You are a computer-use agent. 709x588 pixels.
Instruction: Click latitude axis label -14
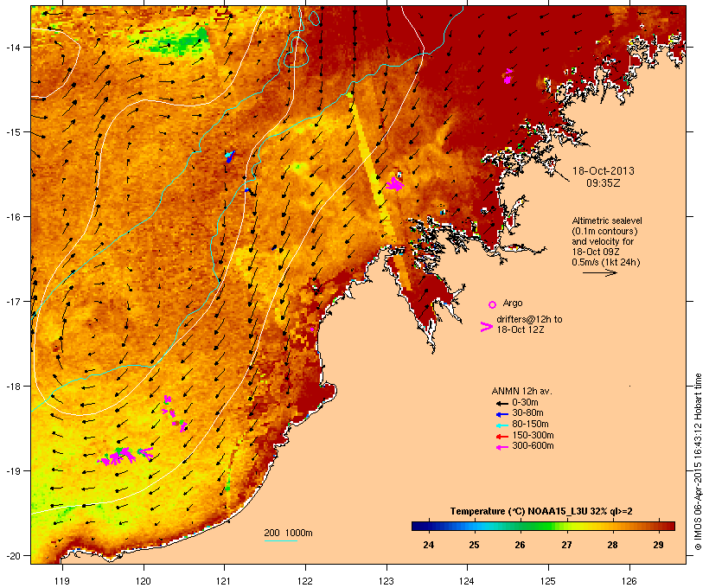pyautogui.click(x=12, y=47)
